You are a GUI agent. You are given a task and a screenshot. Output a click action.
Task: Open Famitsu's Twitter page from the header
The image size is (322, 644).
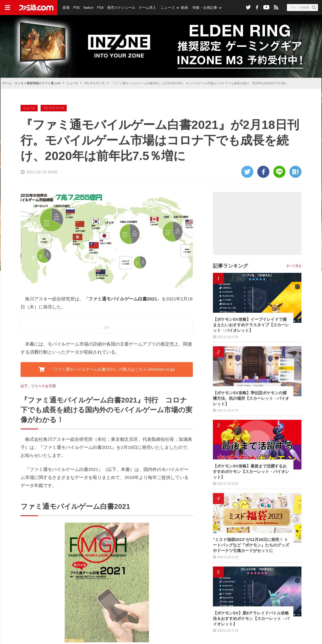(248, 7)
